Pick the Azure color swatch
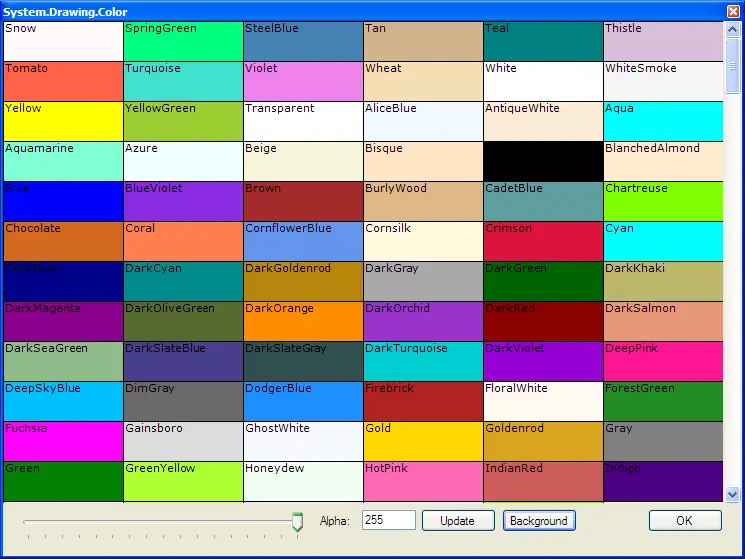The width and height of the screenshot is (745, 559). (x=183, y=161)
